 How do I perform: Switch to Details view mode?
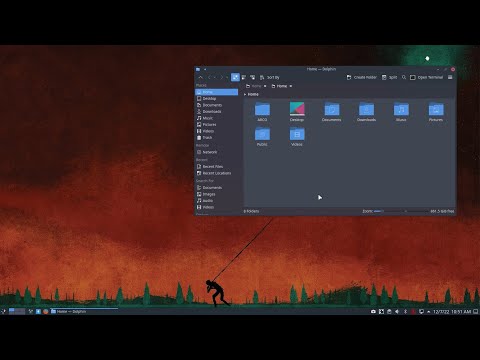coord(252,77)
